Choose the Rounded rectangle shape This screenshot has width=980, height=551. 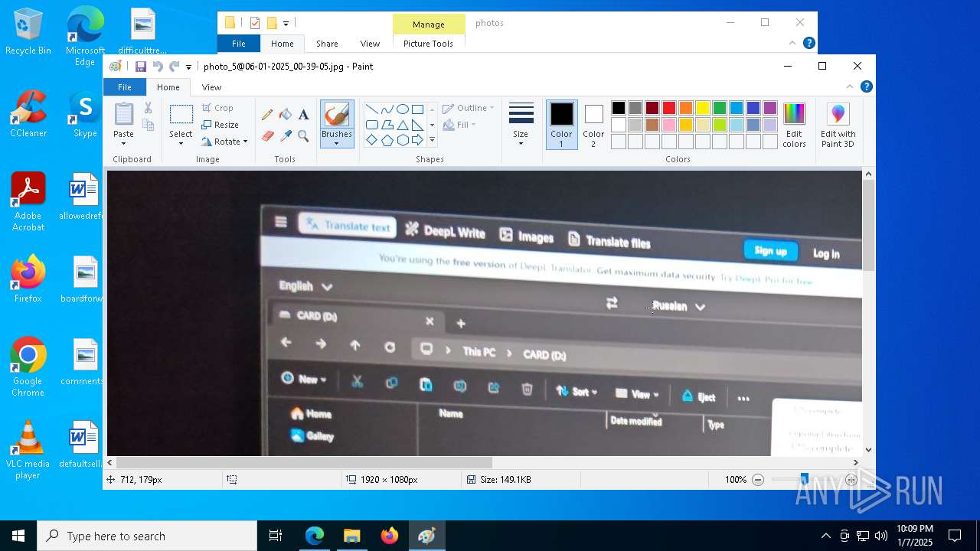coord(371,125)
